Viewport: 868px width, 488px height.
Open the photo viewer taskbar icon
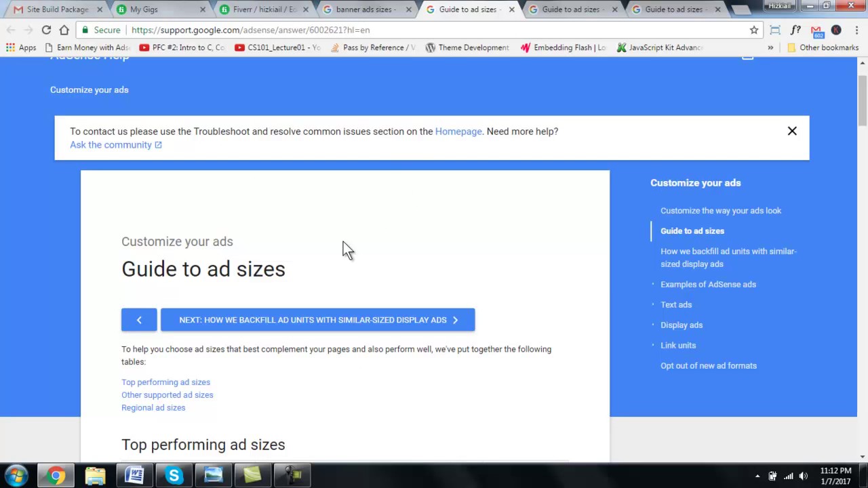[214, 476]
